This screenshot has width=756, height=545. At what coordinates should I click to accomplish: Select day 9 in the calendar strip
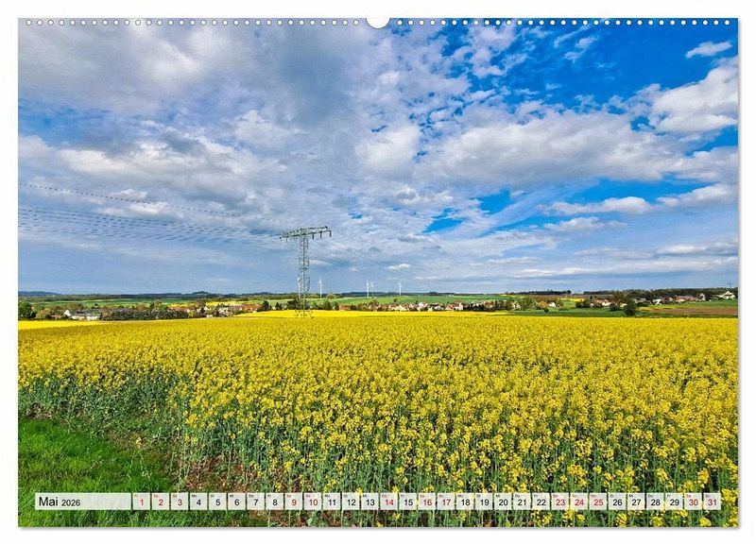click(x=294, y=502)
